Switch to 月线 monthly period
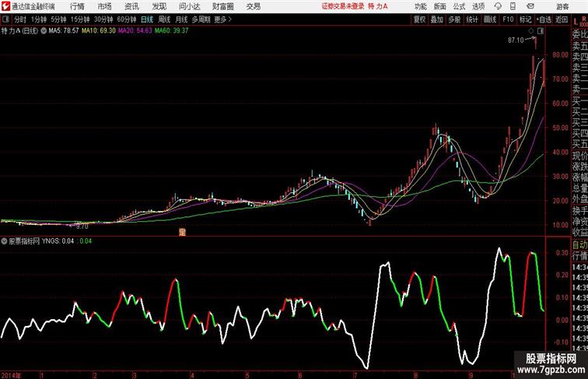The height and width of the screenshot is (379, 588). (181, 19)
